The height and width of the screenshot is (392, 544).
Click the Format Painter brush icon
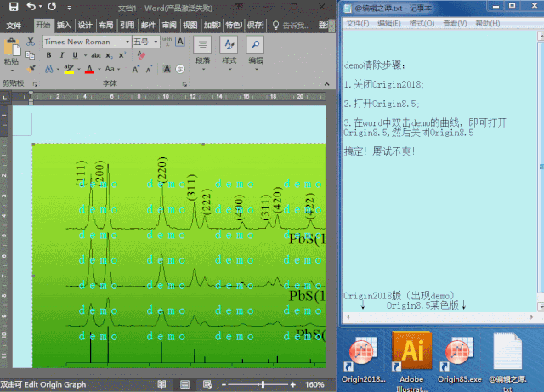31,68
